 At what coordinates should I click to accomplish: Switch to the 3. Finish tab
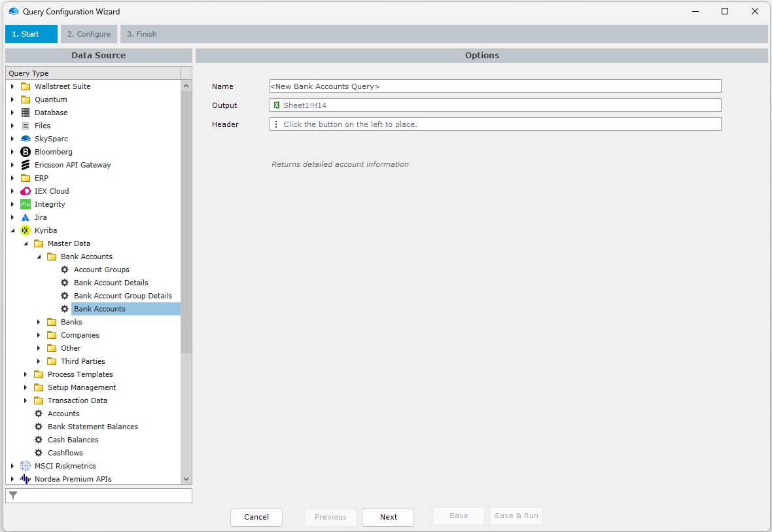click(x=142, y=34)
